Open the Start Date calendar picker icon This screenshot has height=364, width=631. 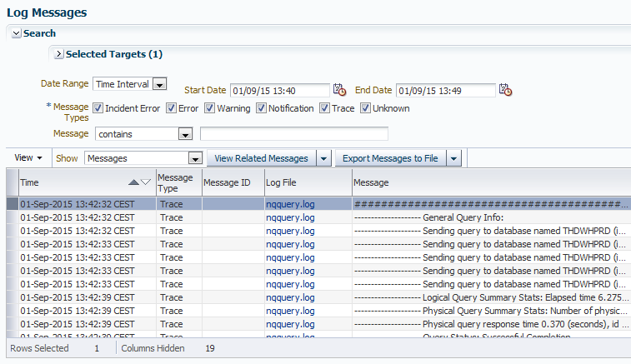point(339,90)
